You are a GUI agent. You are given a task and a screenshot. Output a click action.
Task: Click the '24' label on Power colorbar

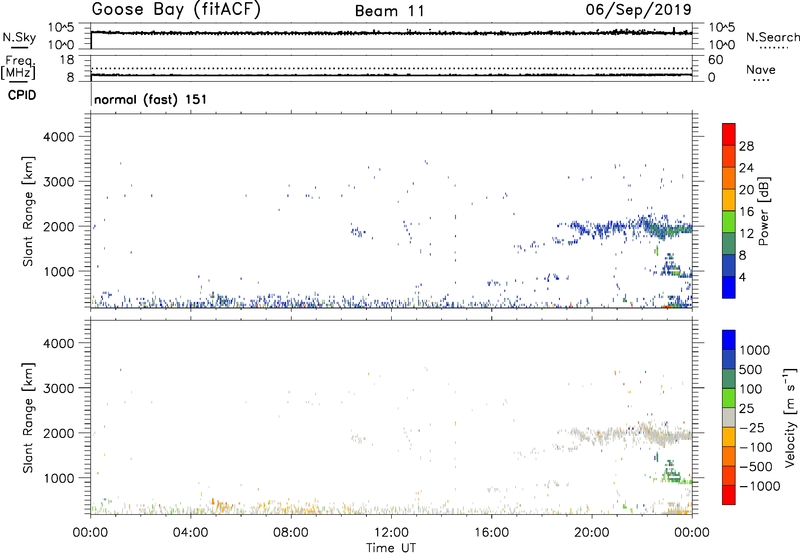point(746,168)
